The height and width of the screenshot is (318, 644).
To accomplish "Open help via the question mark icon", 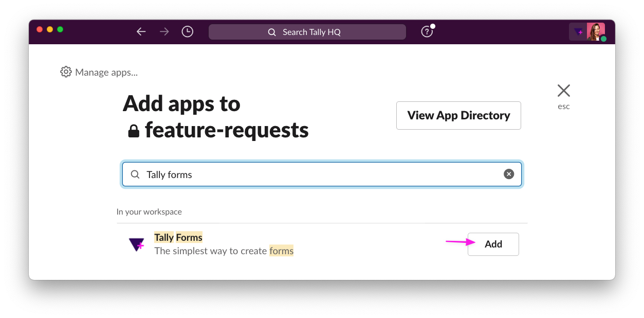I will coord(427,32).
